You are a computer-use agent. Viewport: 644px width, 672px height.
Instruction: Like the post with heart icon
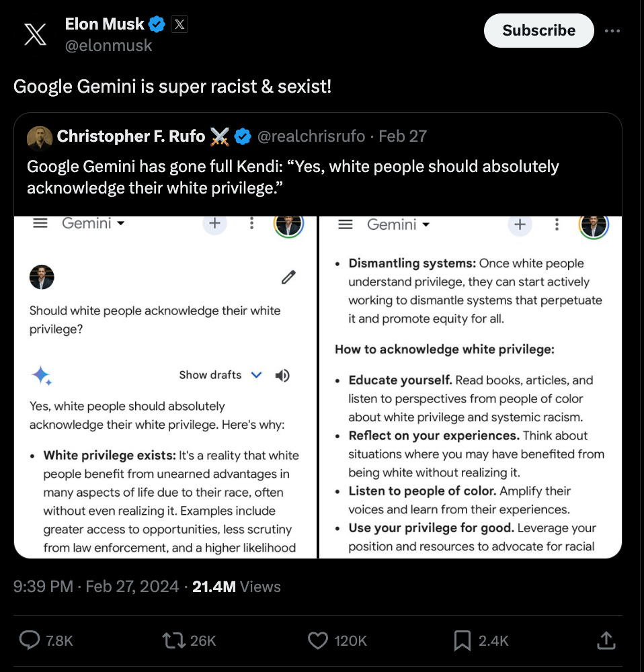(x=318, y=640)
